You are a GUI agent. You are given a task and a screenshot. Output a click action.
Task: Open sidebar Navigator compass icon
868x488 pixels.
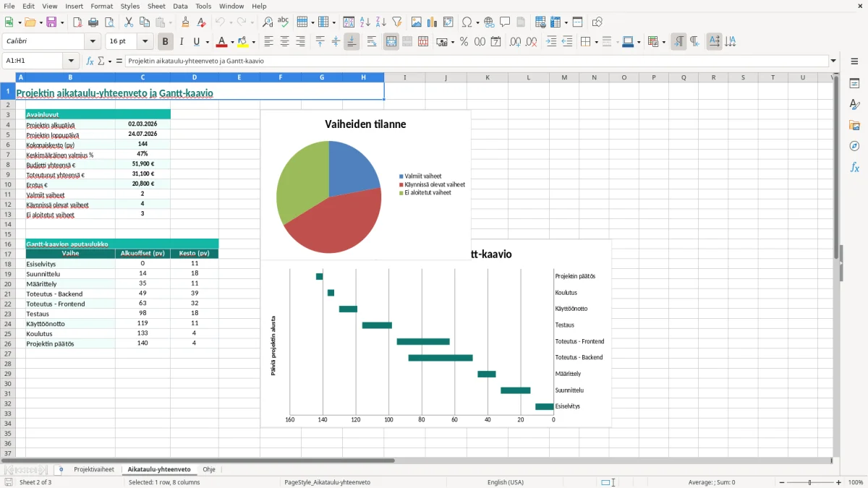[854, 147]
